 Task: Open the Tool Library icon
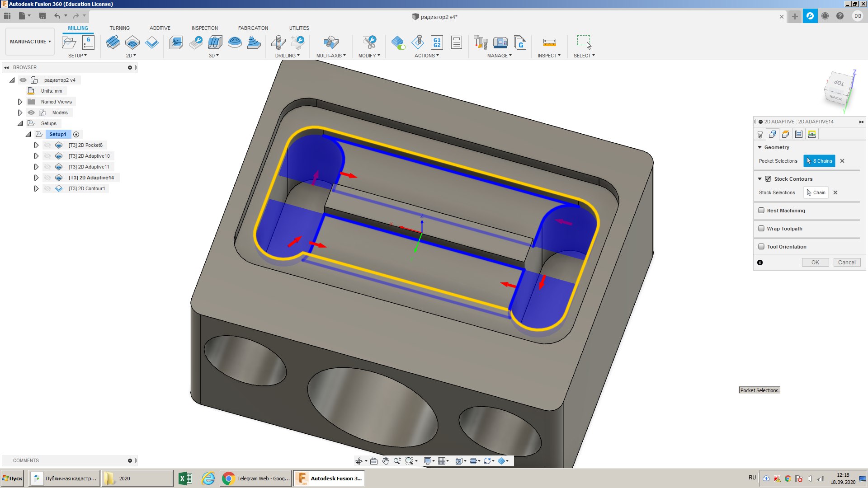[481, 42]
